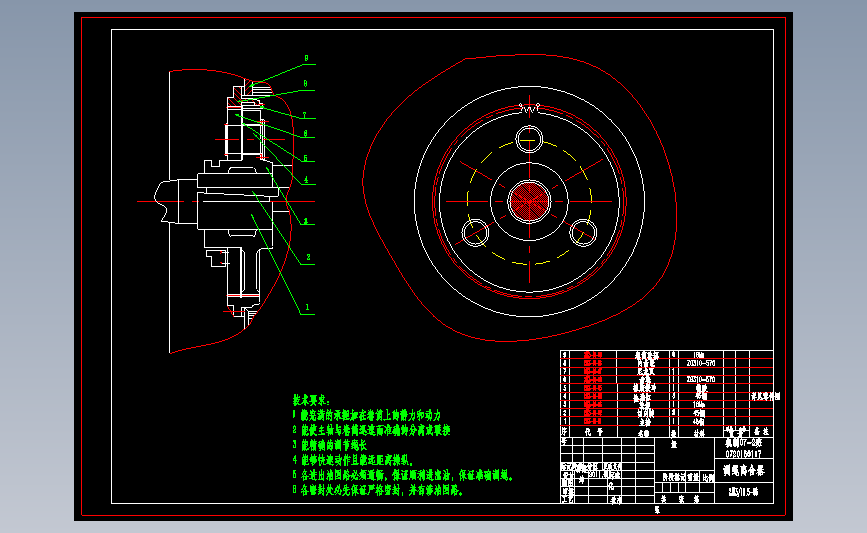Select technical requirement line 1 text

pos(367,415)
